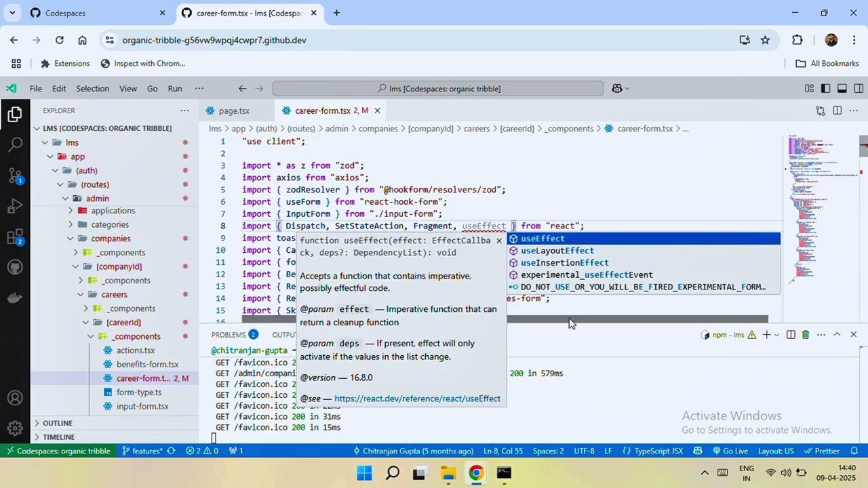
Task: Open the features* branch picker
Action: [142, 451]
